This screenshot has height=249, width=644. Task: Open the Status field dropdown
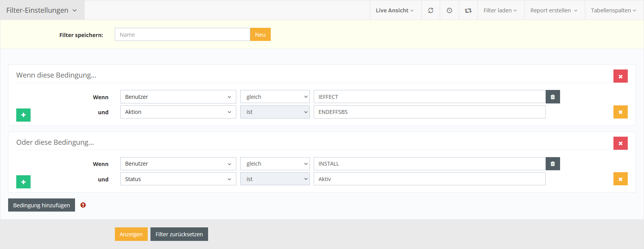coord(178,179)
